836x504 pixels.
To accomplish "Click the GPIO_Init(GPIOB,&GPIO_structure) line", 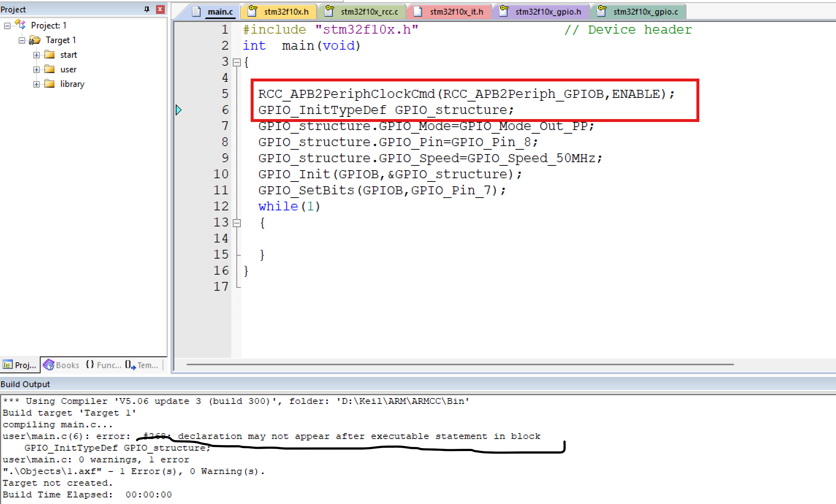I will 390,174.
